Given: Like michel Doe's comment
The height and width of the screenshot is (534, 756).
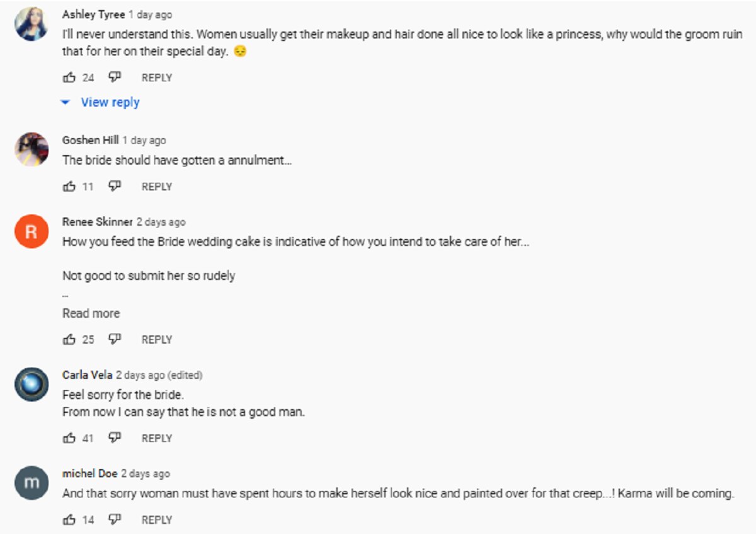Looking at the screenshot, I should (69, 520).
